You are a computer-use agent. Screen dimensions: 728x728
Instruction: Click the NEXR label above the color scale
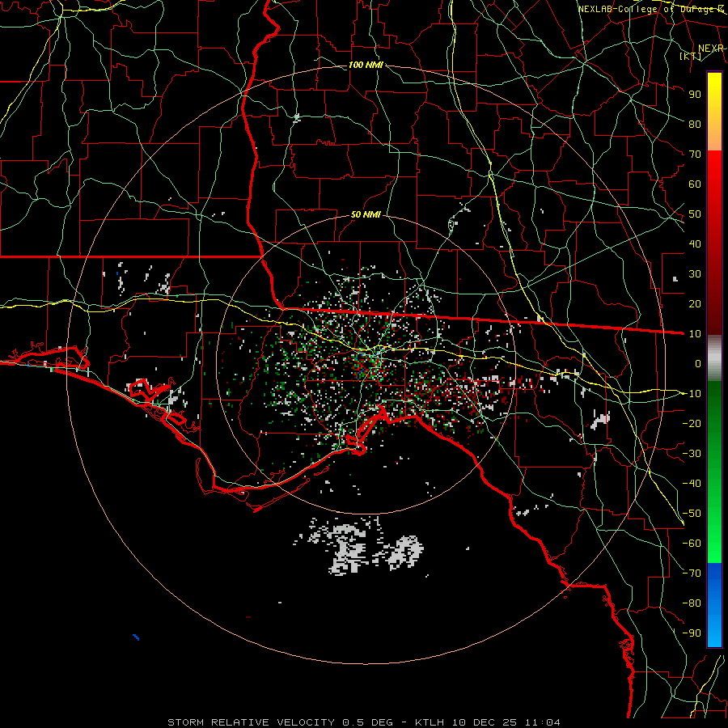710,49
